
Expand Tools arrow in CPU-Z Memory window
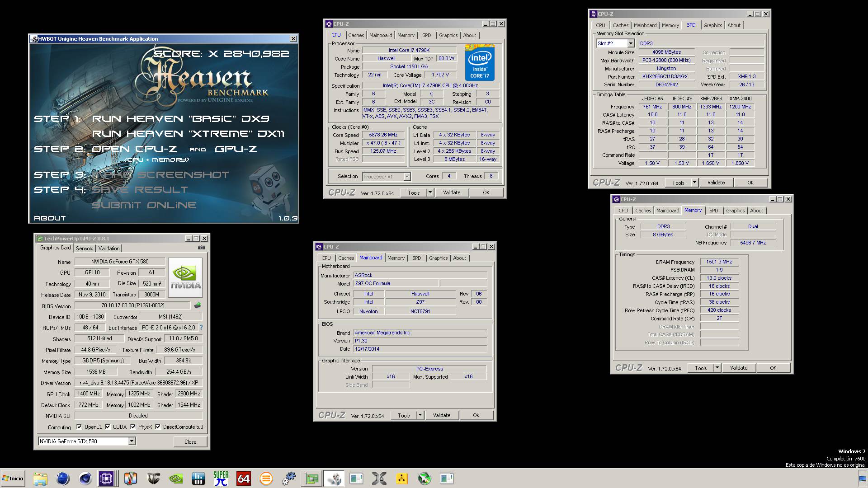point(717,368)
